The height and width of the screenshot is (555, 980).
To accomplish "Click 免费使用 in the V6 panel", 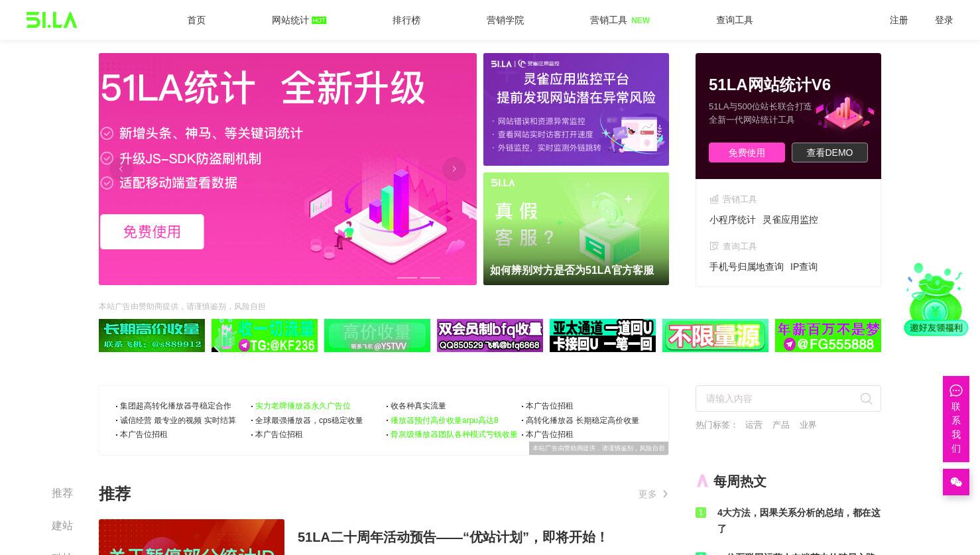I will (747, 153).
